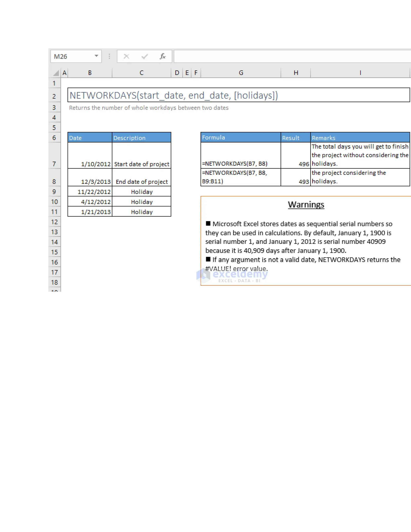Image resolution: width=411 pixels, height=532 pixels.
Task: Select column C header
Action: click(141, 73)
